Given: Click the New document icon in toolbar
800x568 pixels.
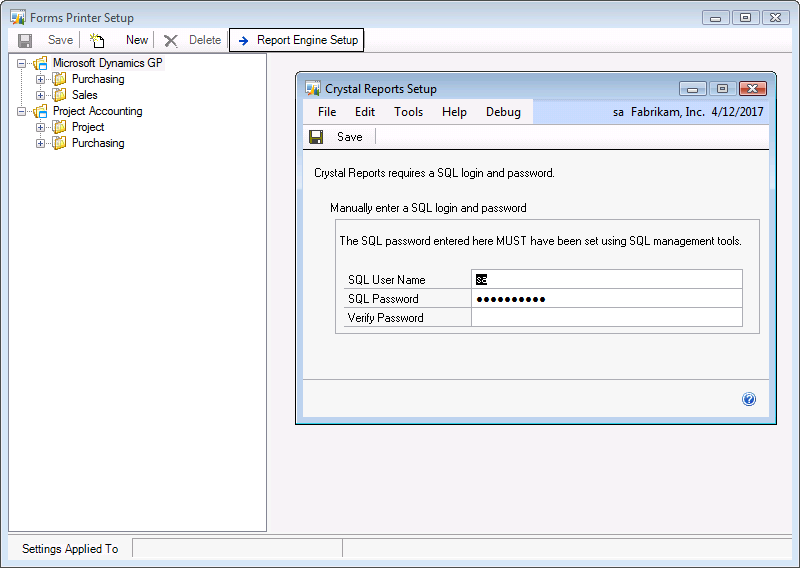Looking at the screenshot, I should [x=97, y=40].
